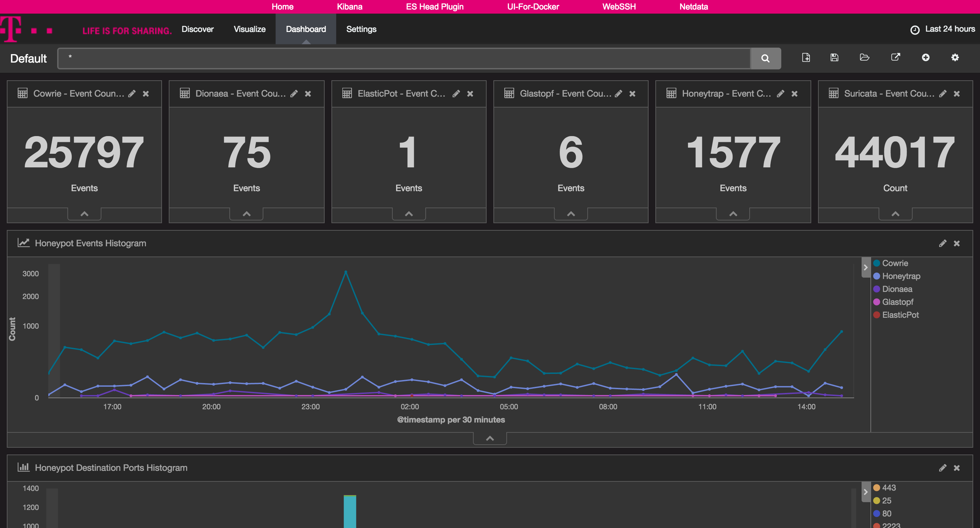Toggle the ElasticPot legend entry
Screen dimensions: 980x528
point(900,315)
